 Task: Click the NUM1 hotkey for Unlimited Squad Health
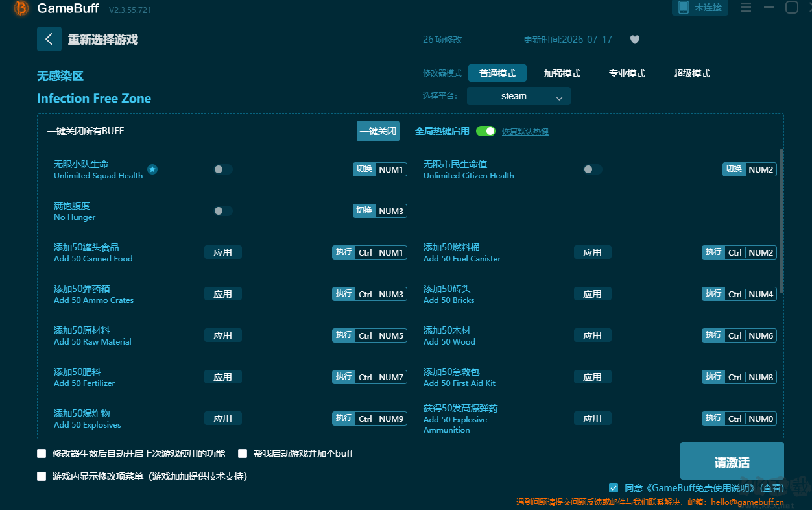point(380,169)
